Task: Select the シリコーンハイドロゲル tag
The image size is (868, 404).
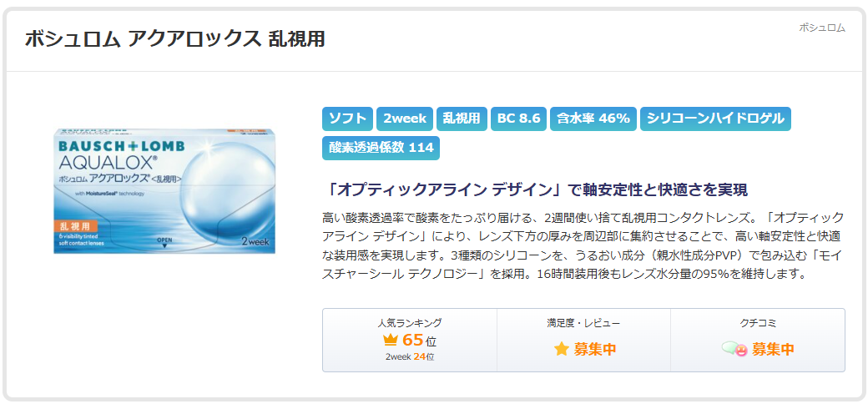Action: pyautogui.click(x=715, y=119)
